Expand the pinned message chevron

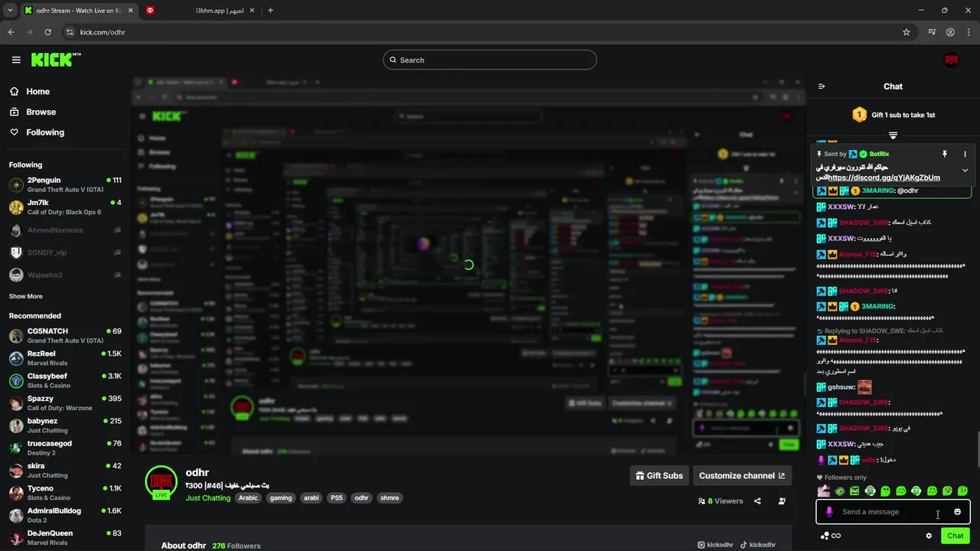point(965,170)
